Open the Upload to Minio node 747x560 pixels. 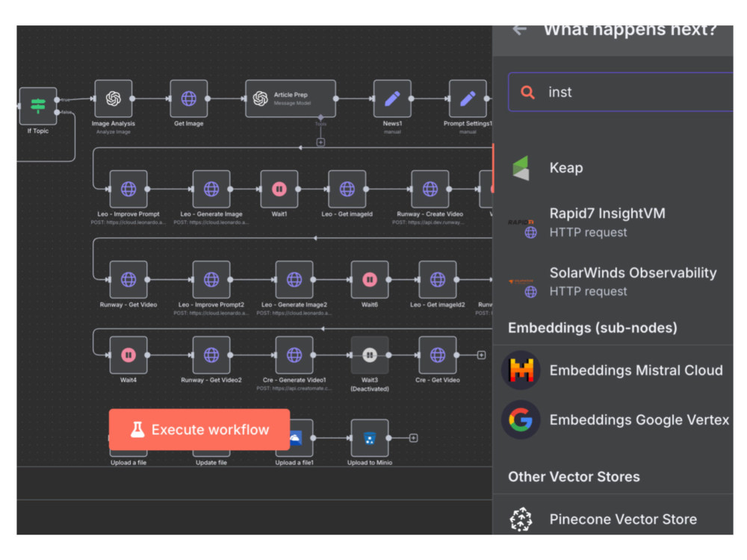coord(370,438)
